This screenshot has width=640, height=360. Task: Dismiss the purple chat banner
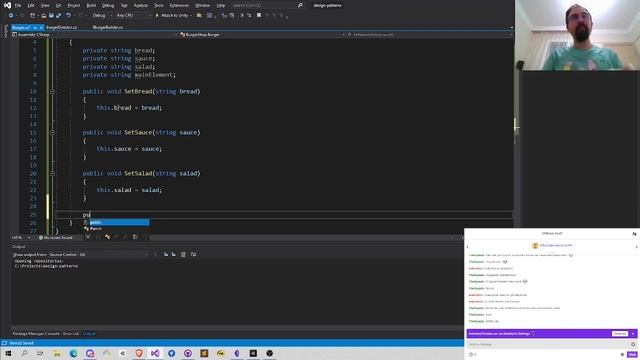point(633,333)
